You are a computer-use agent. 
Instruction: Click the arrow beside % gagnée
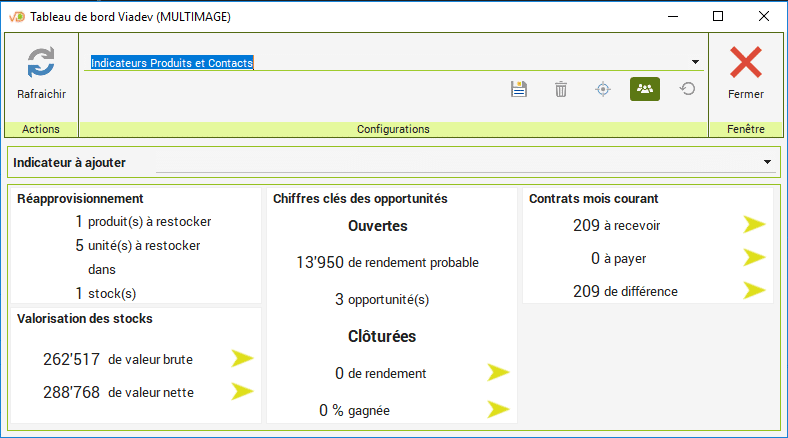498,409
